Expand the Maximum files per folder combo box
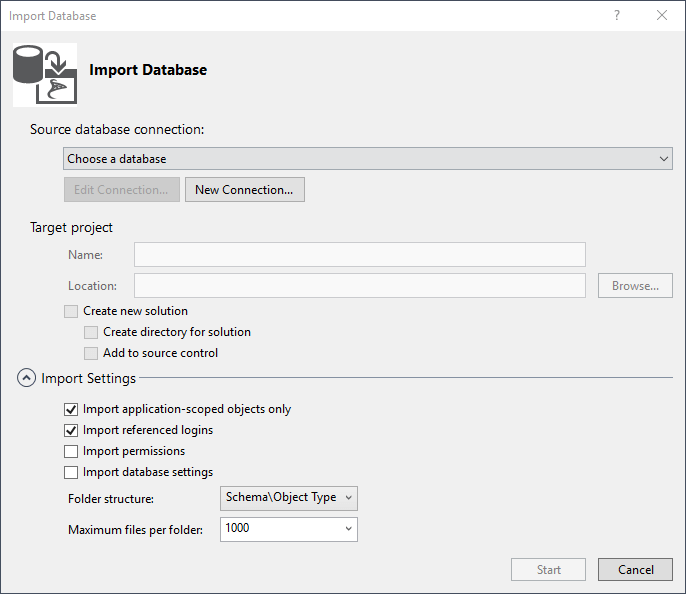This screenshot has height=594, width=686. click(x=348, y=529)
